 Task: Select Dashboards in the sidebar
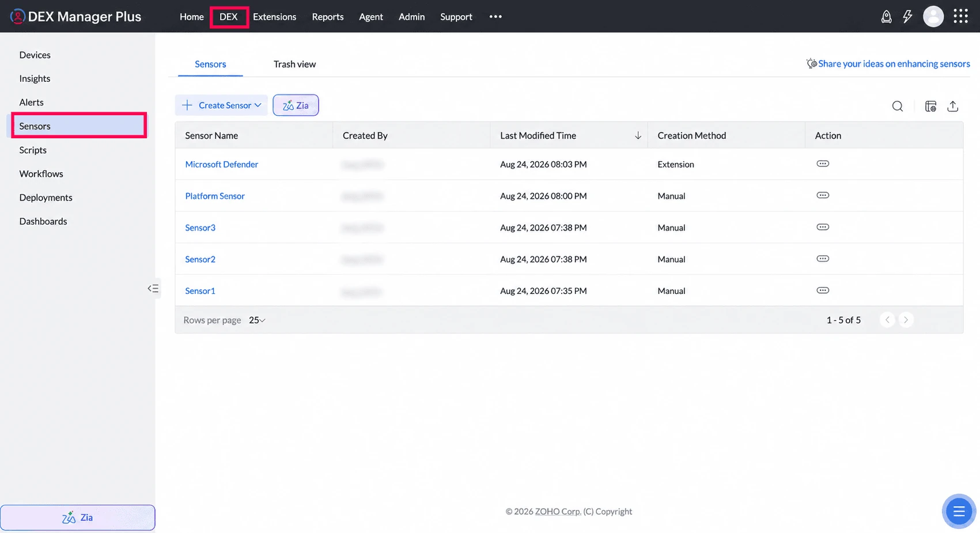click(43, 221)
